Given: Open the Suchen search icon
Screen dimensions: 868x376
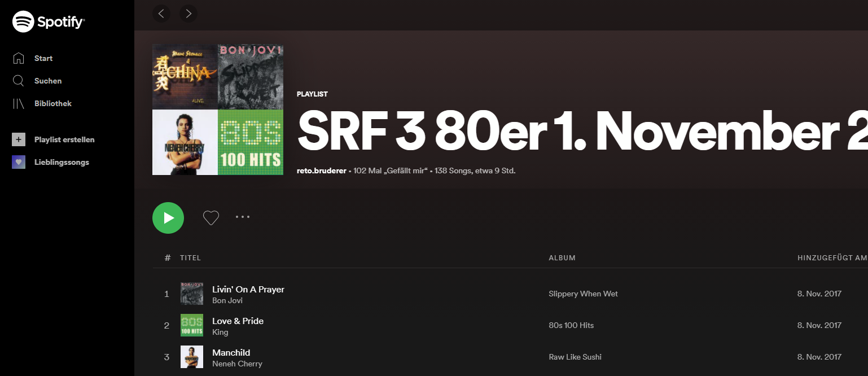Looking at the screenshot, I should [19, 81].
